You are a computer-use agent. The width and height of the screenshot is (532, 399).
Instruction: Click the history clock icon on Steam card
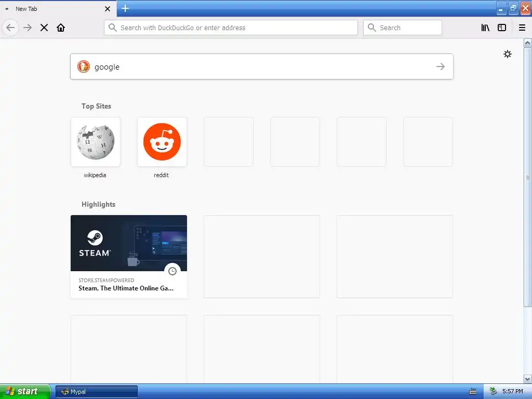point(172,271)
